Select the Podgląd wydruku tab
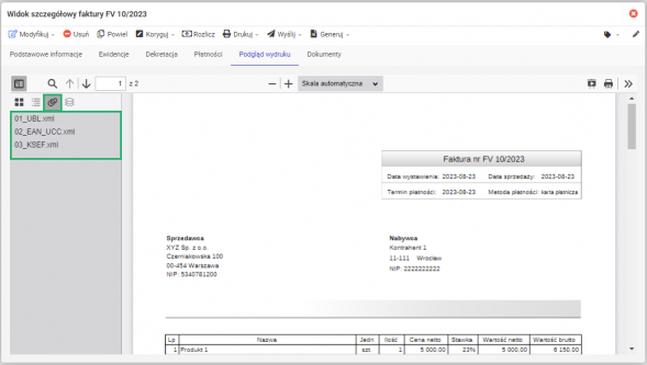The width and height of the screenshot is (647, 365). [x=264, y=54]
